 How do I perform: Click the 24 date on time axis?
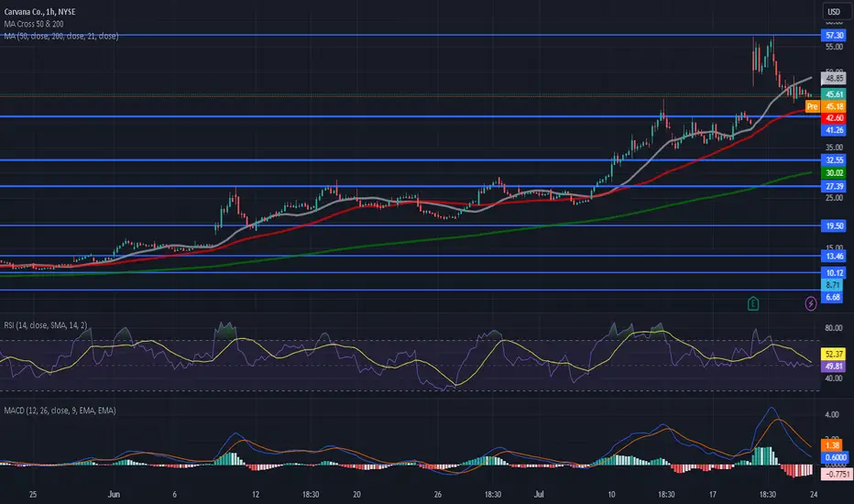click(813, 495)
